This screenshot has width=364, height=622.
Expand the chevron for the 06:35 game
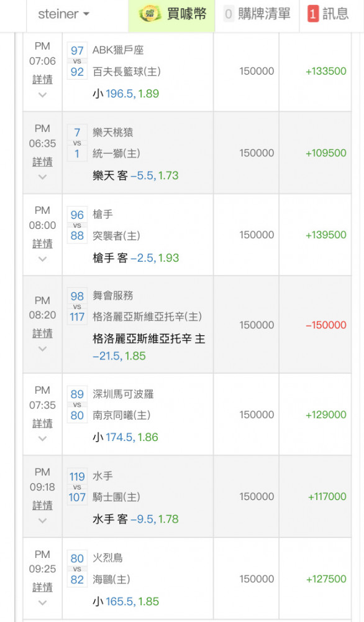click(42, 177)
